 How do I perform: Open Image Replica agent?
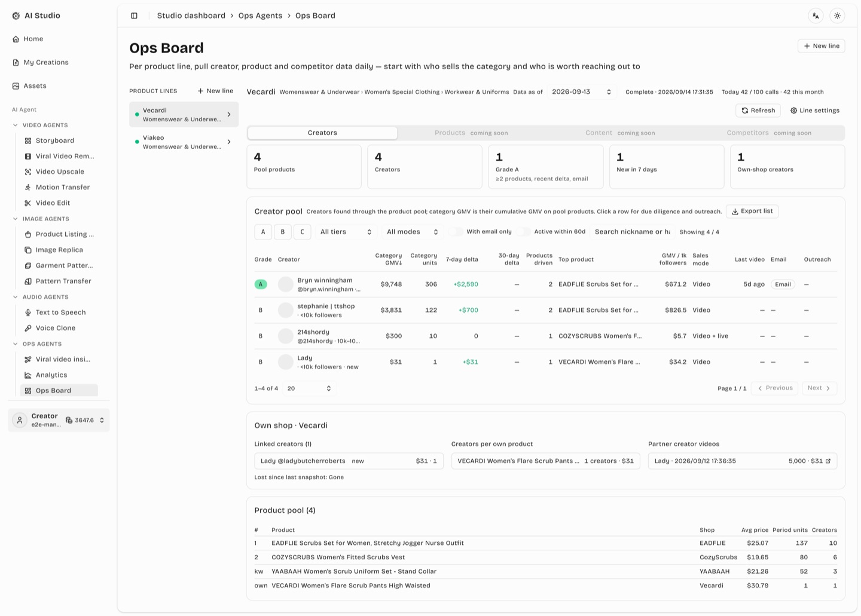59,250
